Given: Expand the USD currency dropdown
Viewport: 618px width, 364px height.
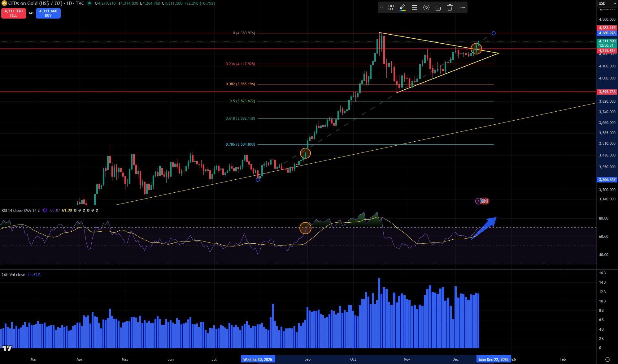Looking at the screenshot, I should click(x=607, y=3).
